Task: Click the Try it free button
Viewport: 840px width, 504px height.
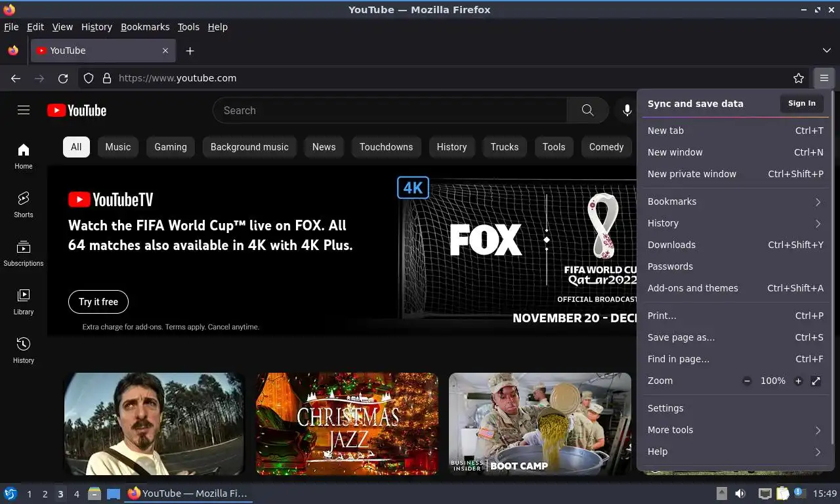Action: [x=98, y=302]
